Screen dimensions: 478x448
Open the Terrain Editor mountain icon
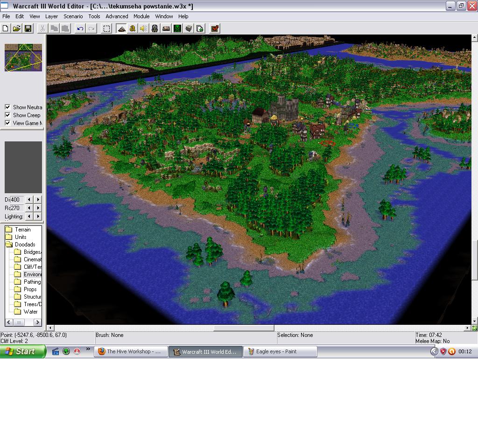click(x=121, y=28)
